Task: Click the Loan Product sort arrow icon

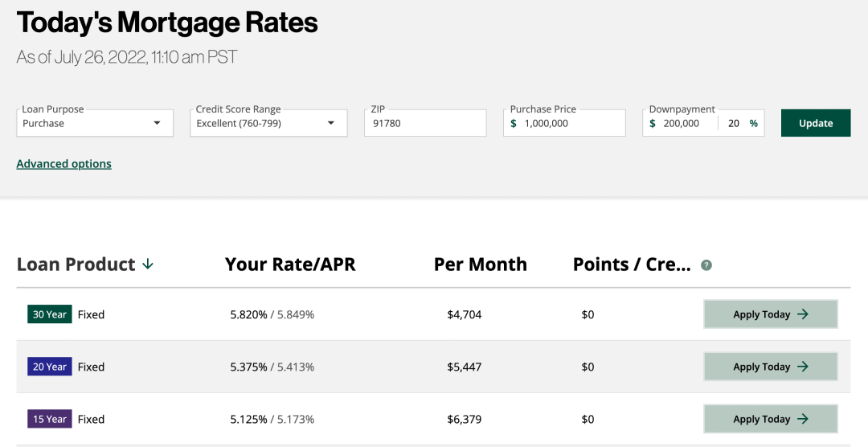Action: (148, 265)
